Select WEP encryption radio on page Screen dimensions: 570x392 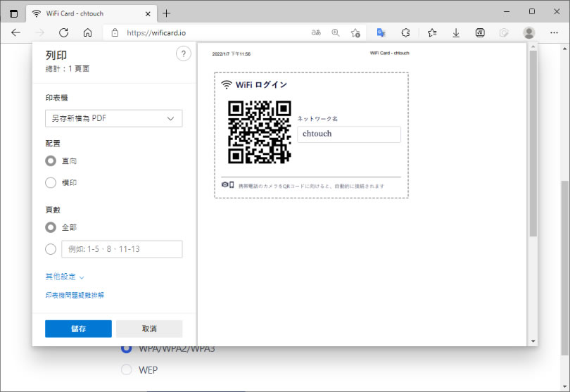pos(126,369)
